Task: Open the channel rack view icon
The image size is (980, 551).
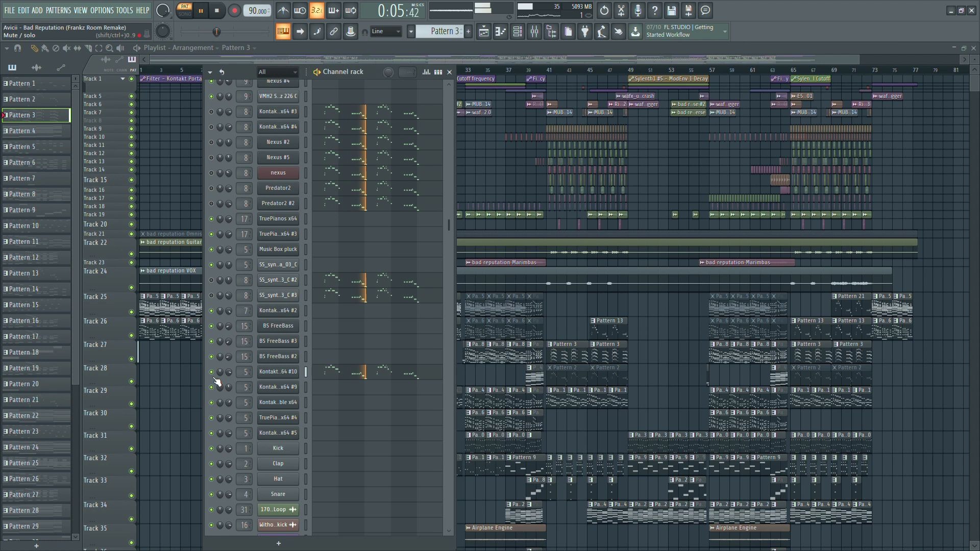Action: point(518,32)
